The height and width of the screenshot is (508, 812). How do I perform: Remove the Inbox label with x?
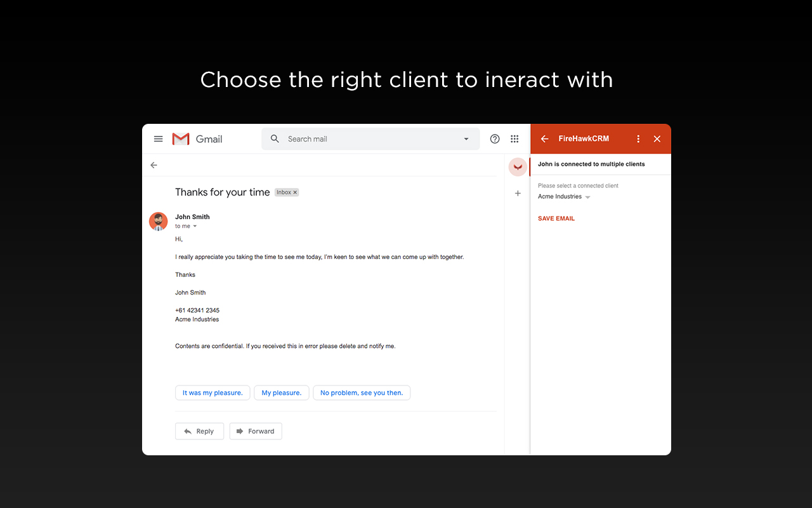(295, 192)
